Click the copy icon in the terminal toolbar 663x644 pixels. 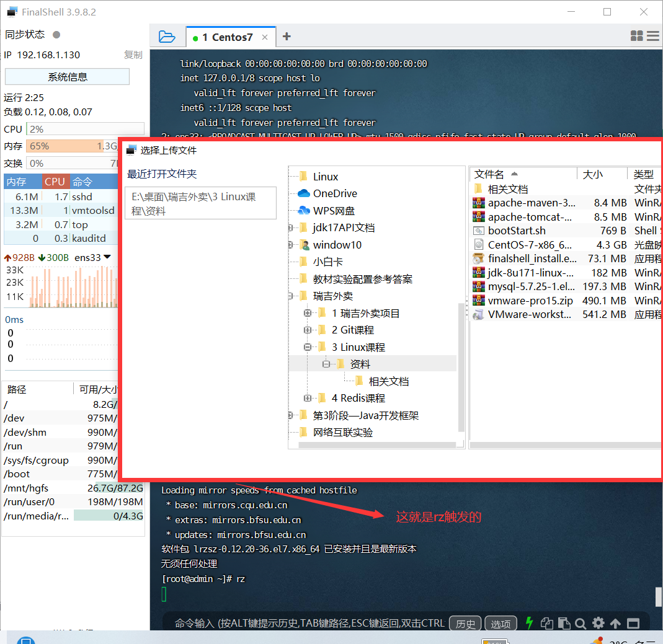tap(547, 624)
